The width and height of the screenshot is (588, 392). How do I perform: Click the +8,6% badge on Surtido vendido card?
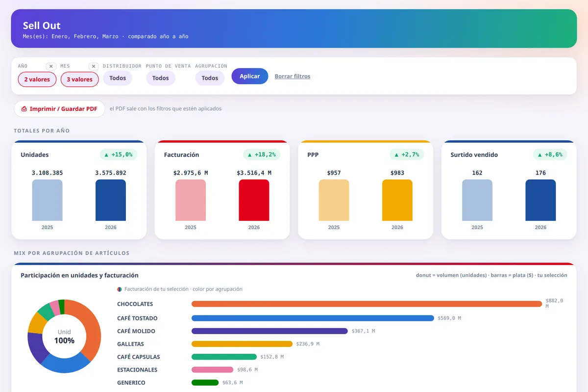click(x=550, y=155)
